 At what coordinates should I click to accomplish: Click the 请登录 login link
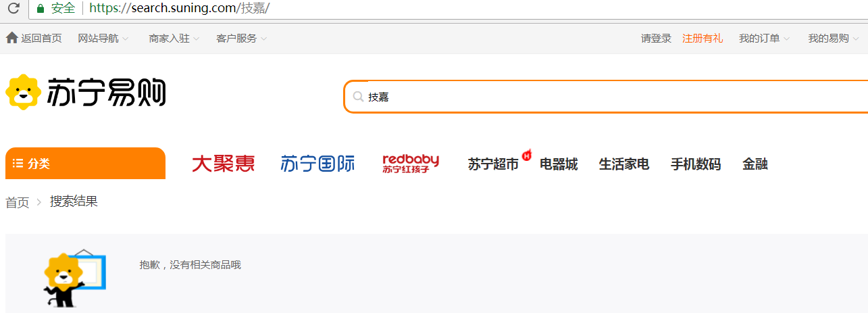(656, 39)
